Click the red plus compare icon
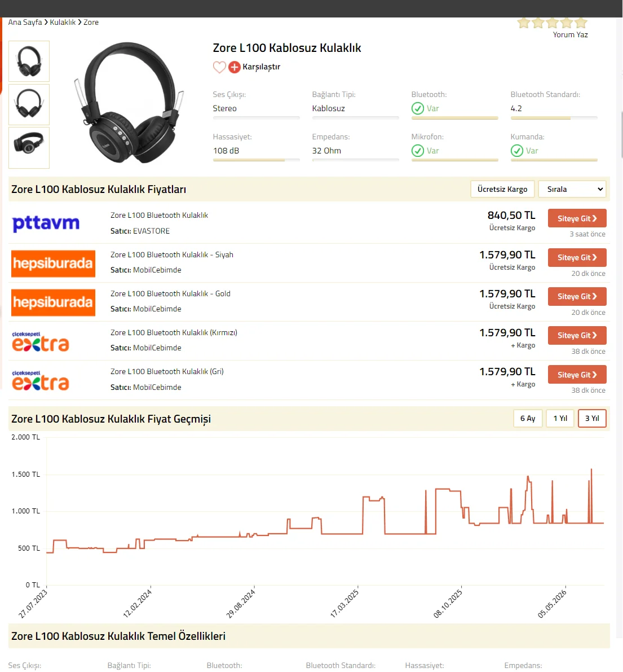Image resolution: width=623 pixels, height=672 pixels. [234, 67]
